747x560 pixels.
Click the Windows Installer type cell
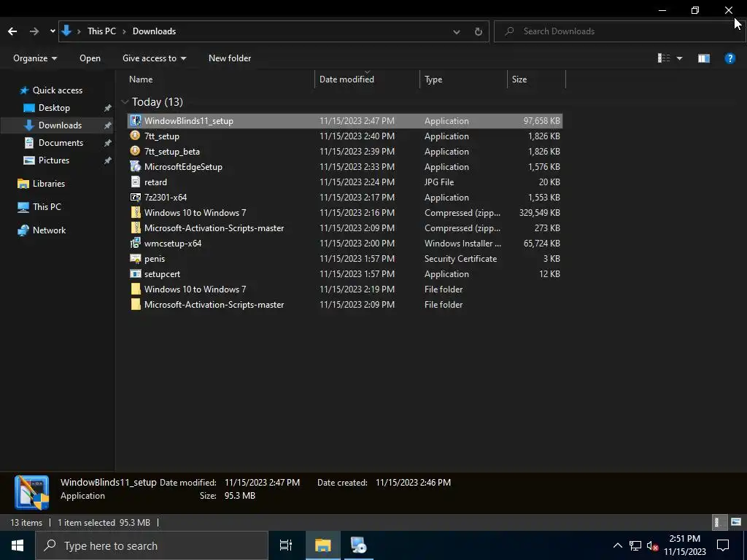pyautogui.click(x=462, y=244)
